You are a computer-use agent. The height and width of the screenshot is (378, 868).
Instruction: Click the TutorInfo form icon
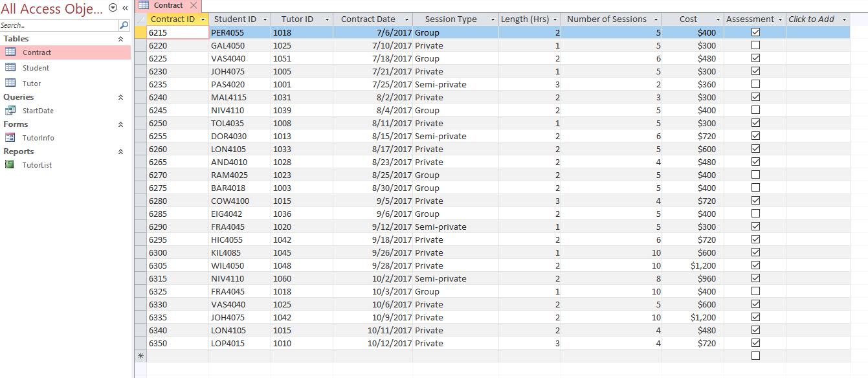point(10,138)
